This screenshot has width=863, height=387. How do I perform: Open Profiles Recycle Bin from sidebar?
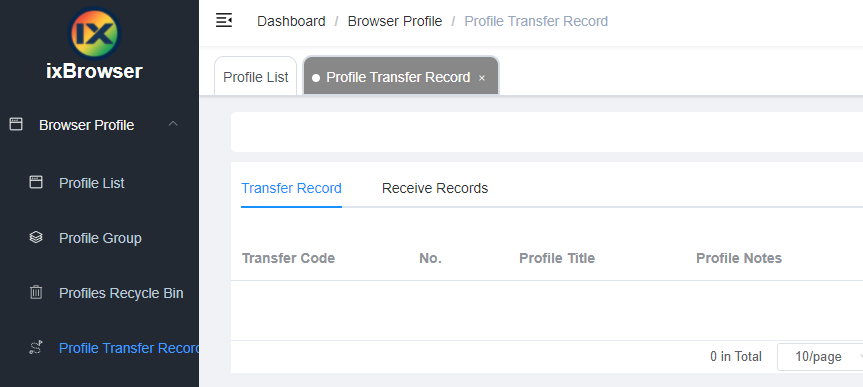pyautogui.click(x=121, y=293)
